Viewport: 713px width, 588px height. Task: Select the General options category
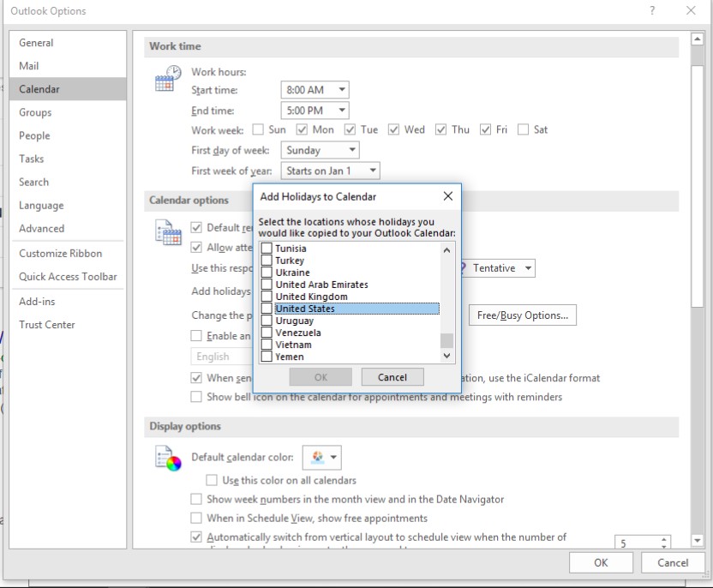click(x=68, y=43)
